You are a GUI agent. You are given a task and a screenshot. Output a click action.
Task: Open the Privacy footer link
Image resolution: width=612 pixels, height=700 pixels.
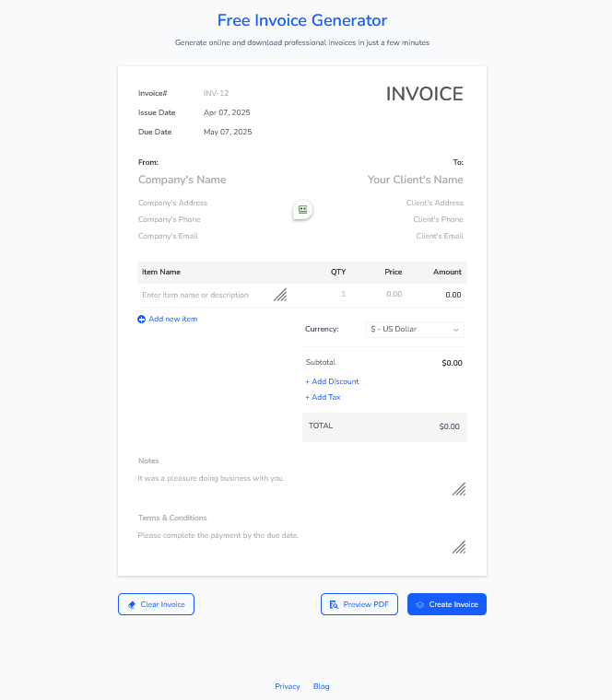point(288,686)
